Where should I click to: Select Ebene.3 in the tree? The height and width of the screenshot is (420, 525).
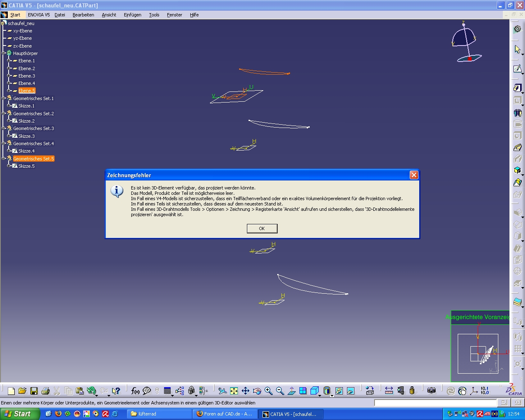coord(27,76)
